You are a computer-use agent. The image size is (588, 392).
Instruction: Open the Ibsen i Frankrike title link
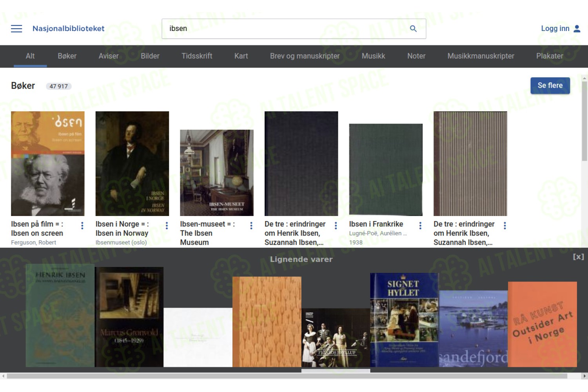(376, 224)
